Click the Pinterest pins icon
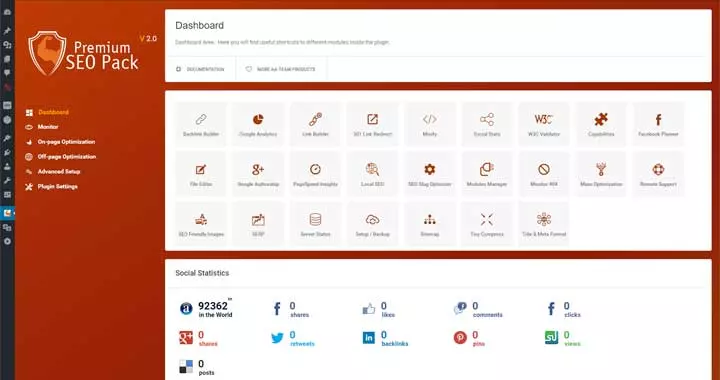Image resolution: width=720 pixels, height=380 pixels. click(x=460, y=338)
